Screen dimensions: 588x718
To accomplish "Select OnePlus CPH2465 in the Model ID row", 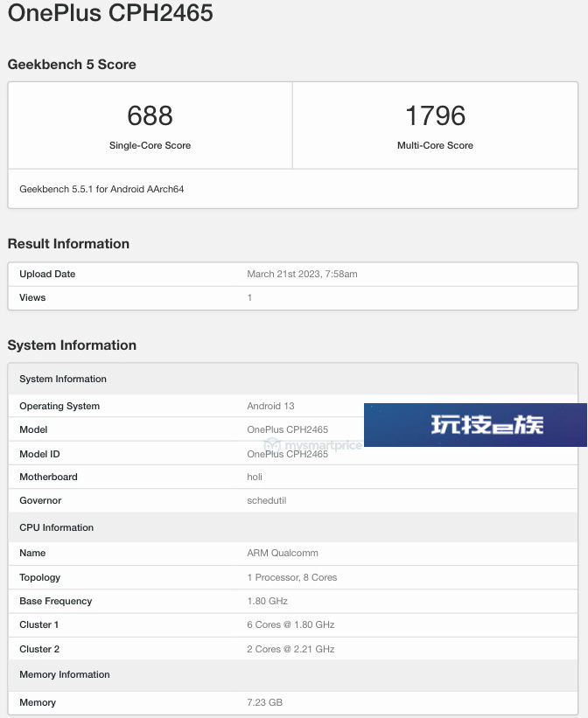I will 287,454.
